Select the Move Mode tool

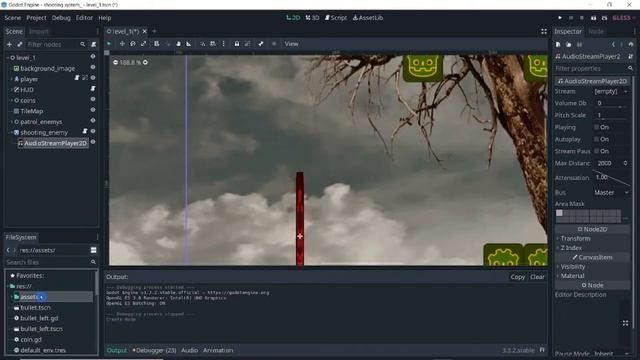[x=122, y=44]
